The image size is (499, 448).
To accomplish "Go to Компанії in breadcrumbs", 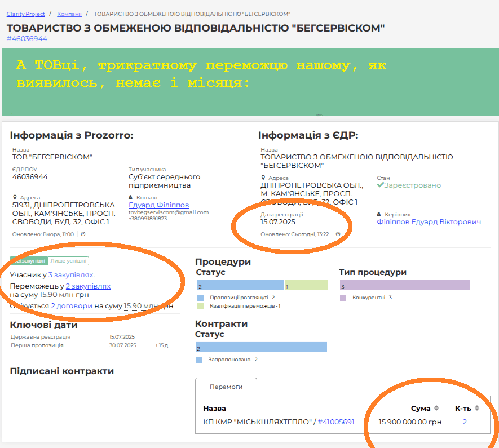I will tap(69, 13).
